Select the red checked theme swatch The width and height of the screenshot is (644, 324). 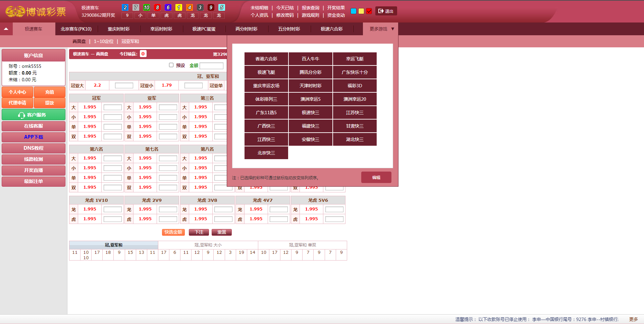[x=369, y=11]
